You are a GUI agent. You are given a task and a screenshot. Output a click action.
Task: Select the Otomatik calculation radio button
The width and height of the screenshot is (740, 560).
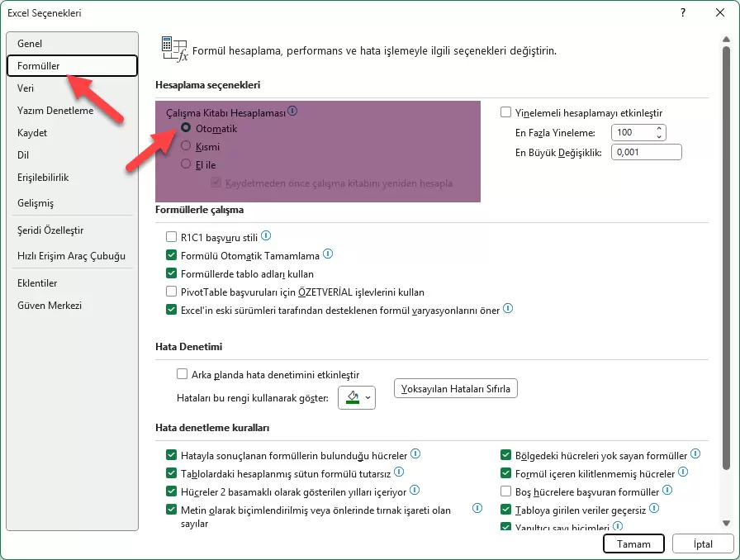(186, 127)
